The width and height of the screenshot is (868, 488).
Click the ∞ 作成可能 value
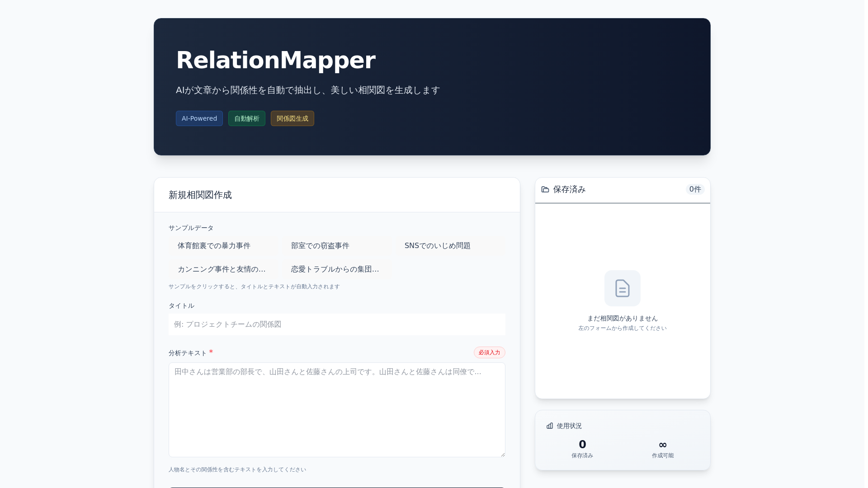pyautogui.click(x=663, y=445)
